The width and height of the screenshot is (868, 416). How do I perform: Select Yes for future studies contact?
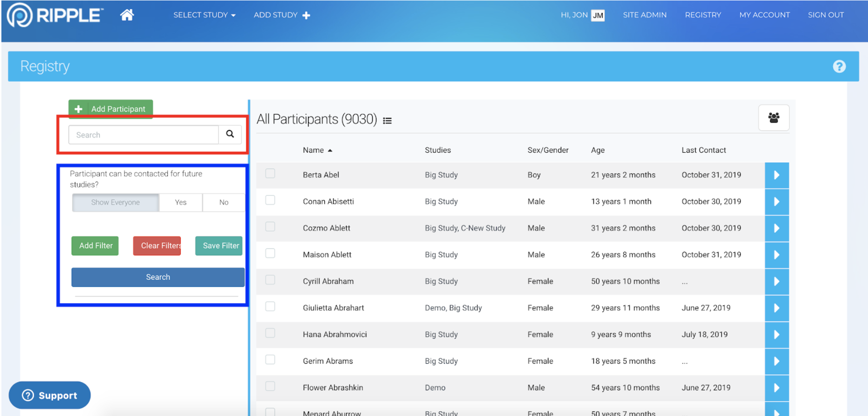[181, 202]
